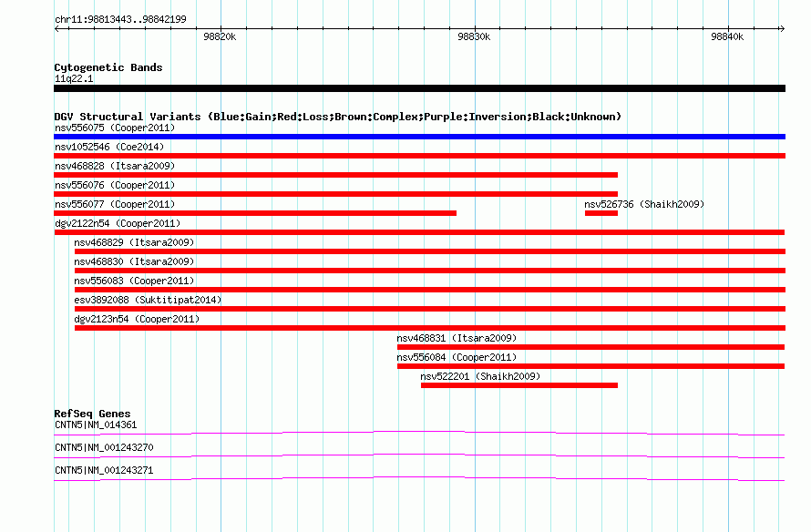Click the red bar under nsv556083
Viewport: 811px width, 532px height.
(430, 290)
